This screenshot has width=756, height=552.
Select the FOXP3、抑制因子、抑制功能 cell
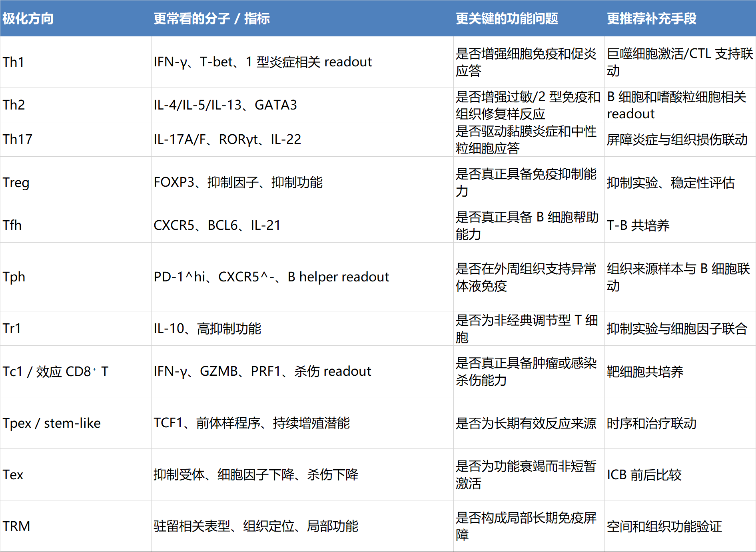(x=238, y=182)
